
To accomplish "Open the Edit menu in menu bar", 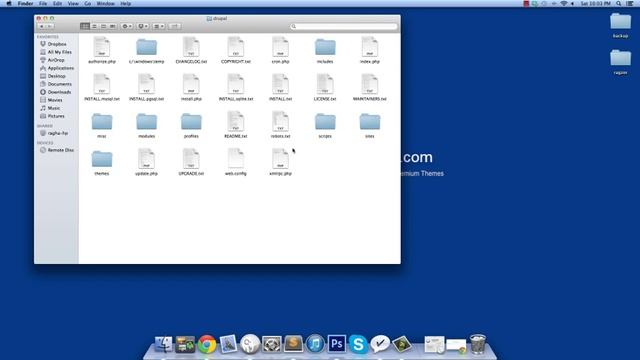I will click(58, 3).
